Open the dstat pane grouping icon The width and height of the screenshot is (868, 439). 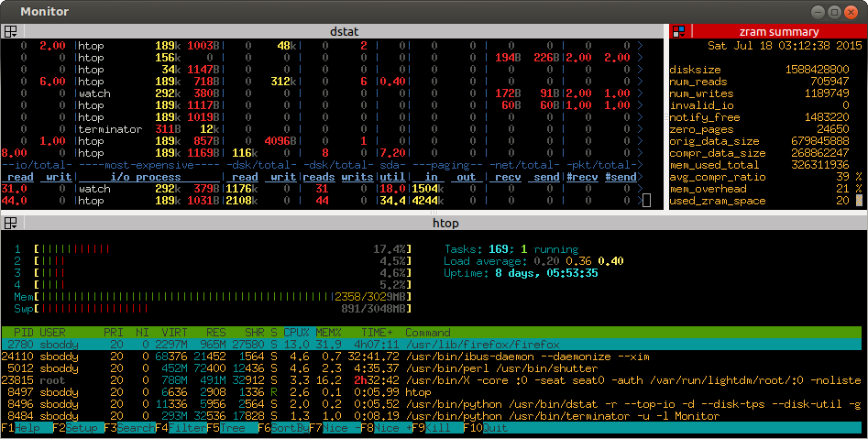pyautogui.click(x=10, y=31)
